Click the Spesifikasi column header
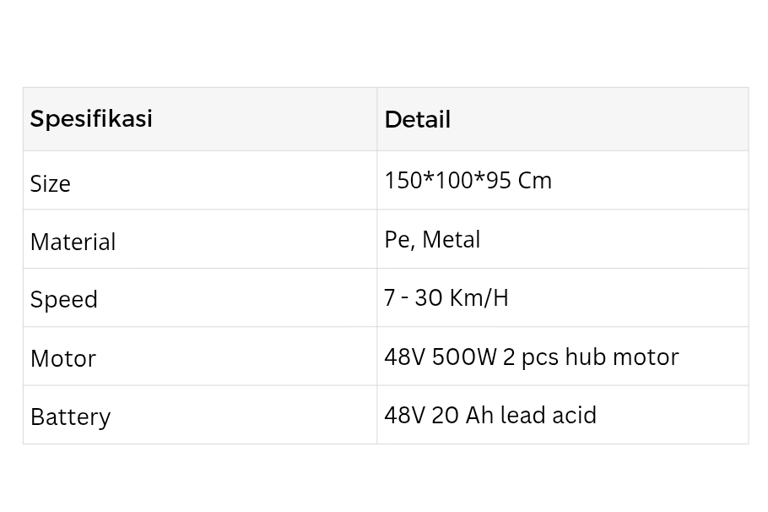This screenshot has height=512, width=768. point(91,119)
